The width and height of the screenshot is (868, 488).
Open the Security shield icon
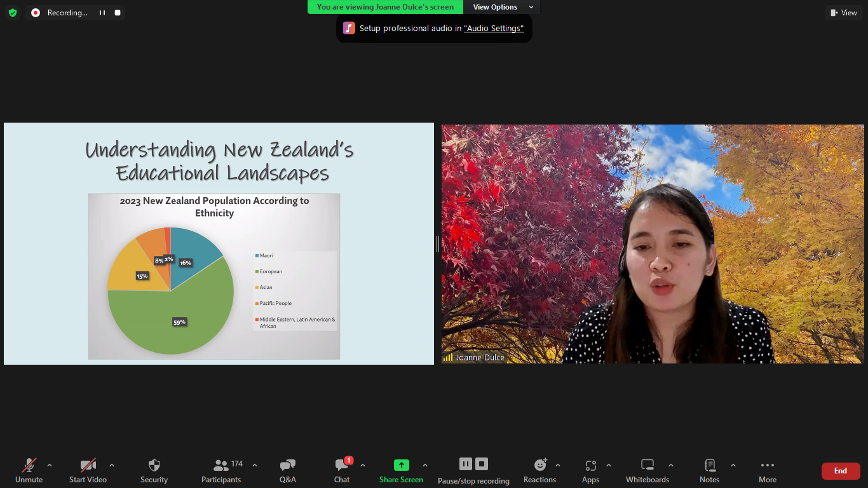pos(154,470)
